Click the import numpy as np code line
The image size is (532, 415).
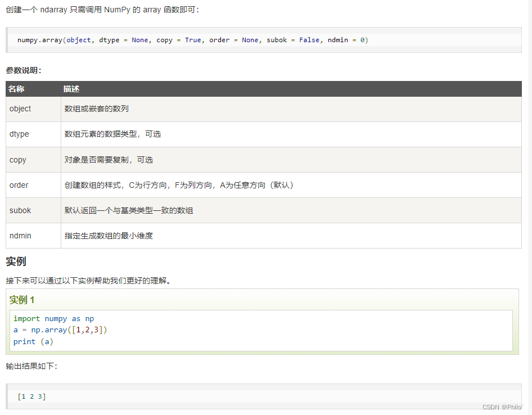tap(53, 319)
